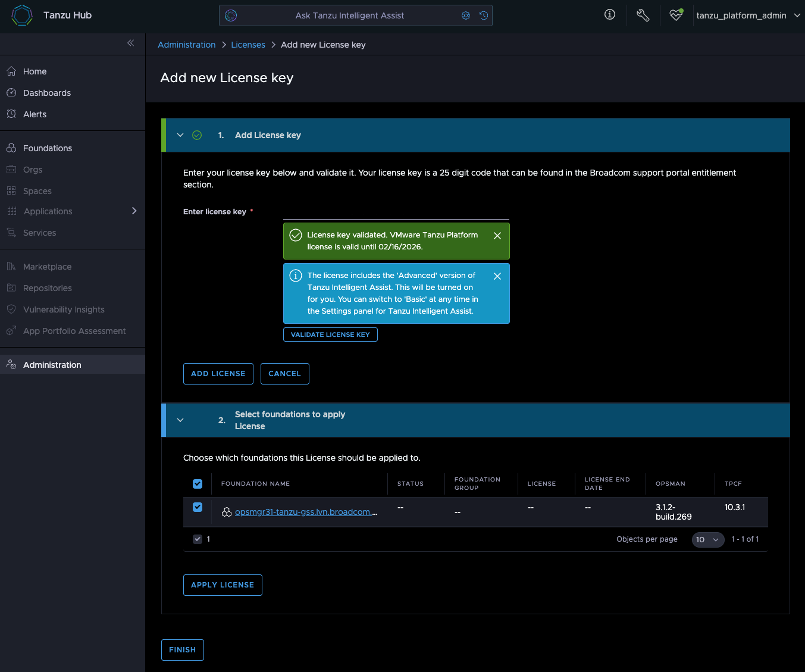Click the Enter license key input field
The image size is (805, 672).
[x=396, y=212]
